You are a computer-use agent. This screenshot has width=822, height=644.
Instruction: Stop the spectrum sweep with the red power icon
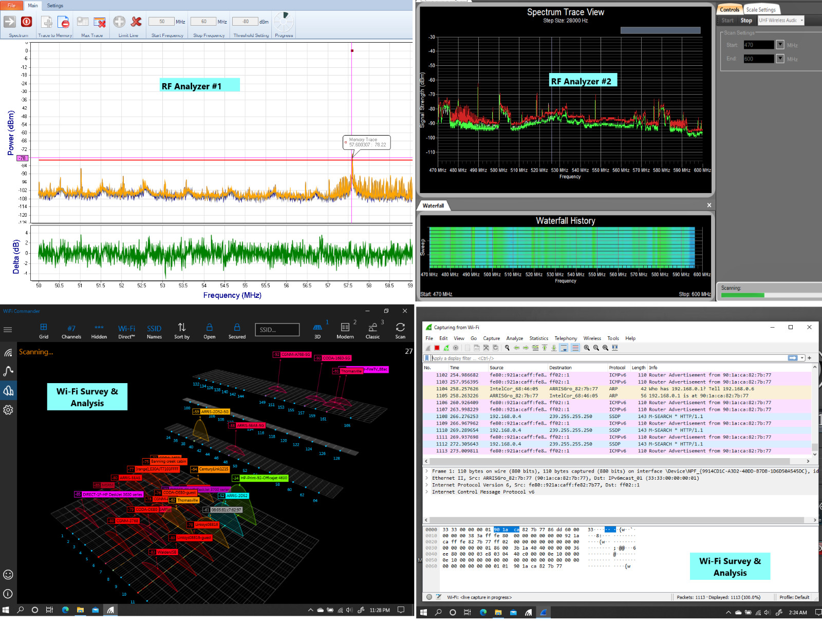tap(27, 22)
